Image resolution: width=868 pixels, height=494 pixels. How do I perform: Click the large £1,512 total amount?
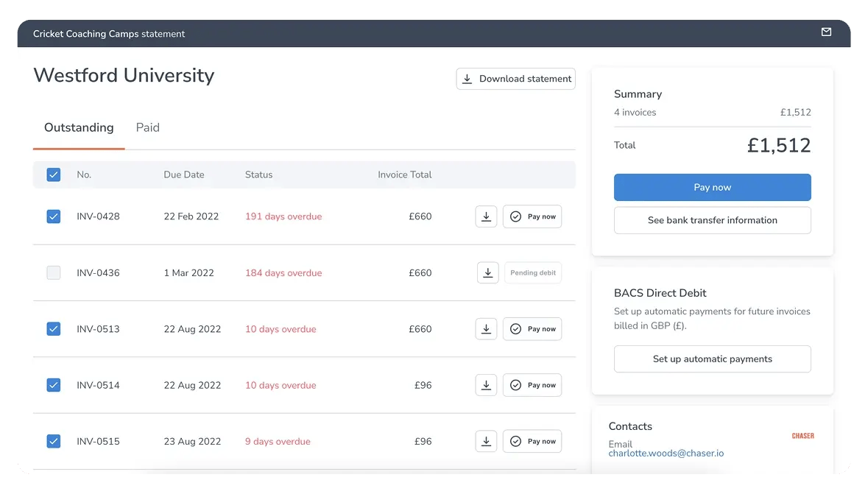(x=778, y=145)
